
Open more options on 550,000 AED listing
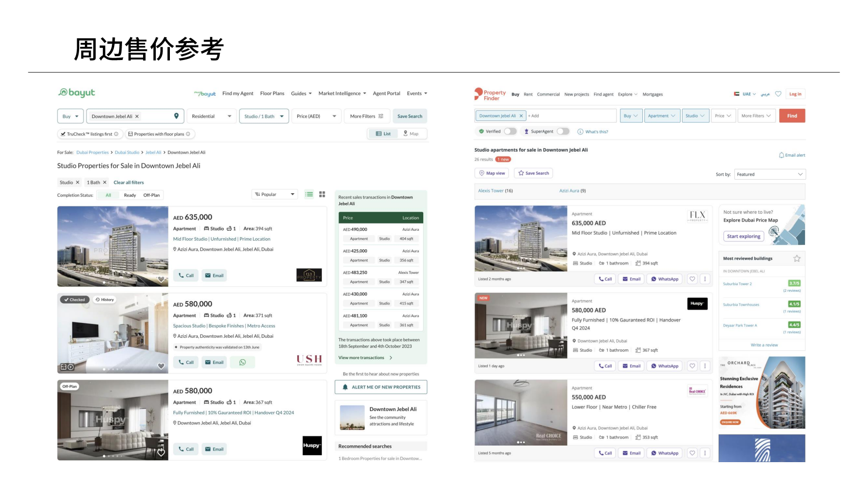point(705,453)
